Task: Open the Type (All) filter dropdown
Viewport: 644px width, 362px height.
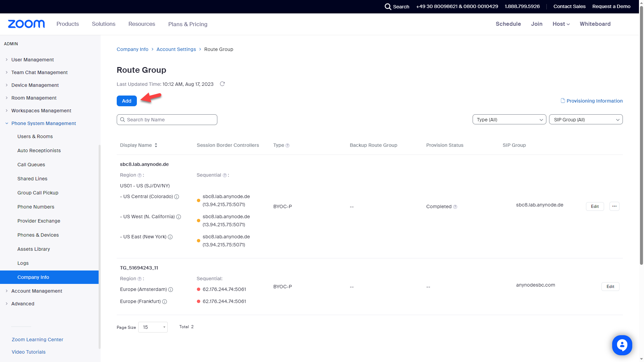Action: click(509, 120)
